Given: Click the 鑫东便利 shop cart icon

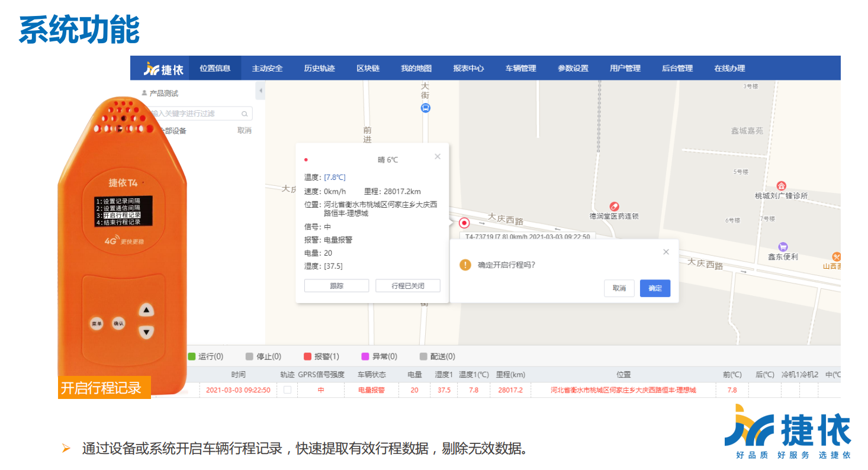Looking at the screenshot, I should click(783, 246).
